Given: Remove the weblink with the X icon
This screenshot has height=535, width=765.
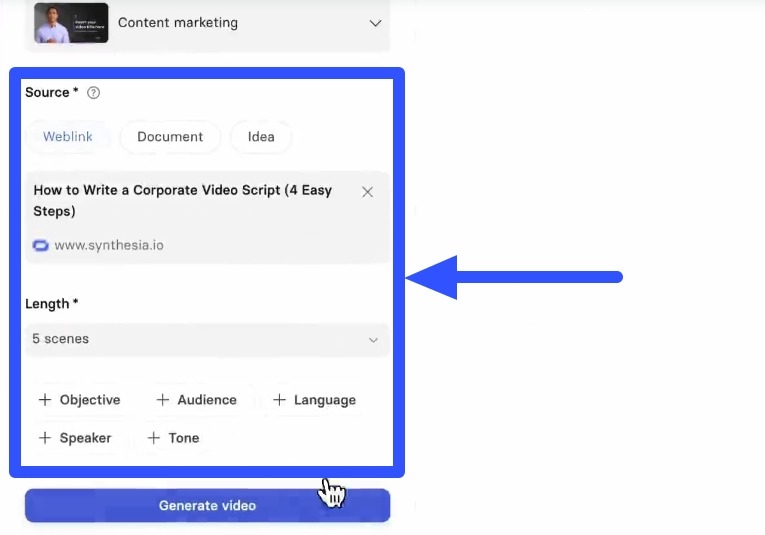Looking at the screenshot, I should (x=367, y=192).
